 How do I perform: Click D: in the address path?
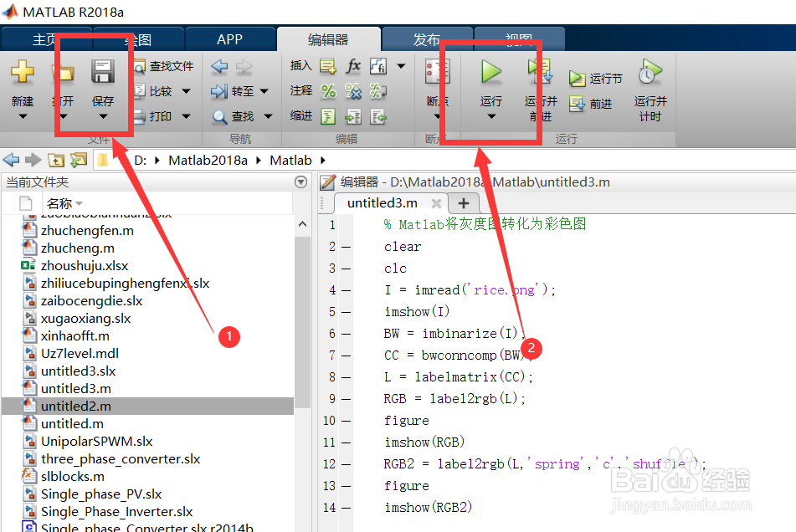(140, 161)
